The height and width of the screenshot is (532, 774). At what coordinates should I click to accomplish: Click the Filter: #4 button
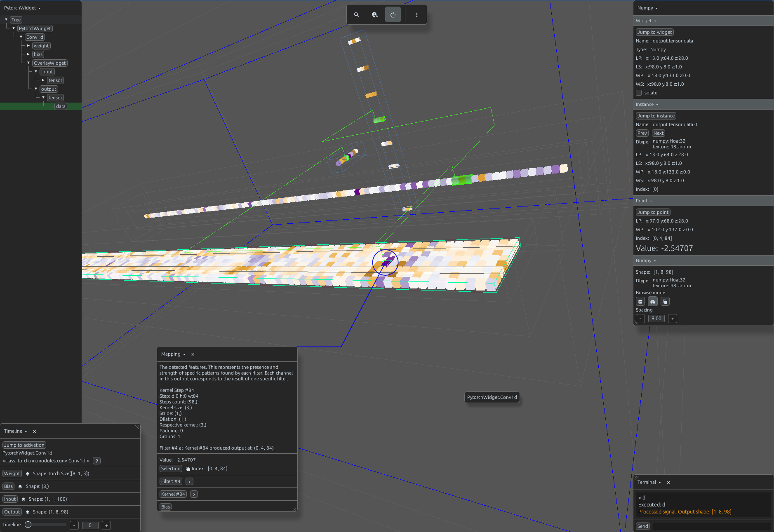click(x=171, y=481)
